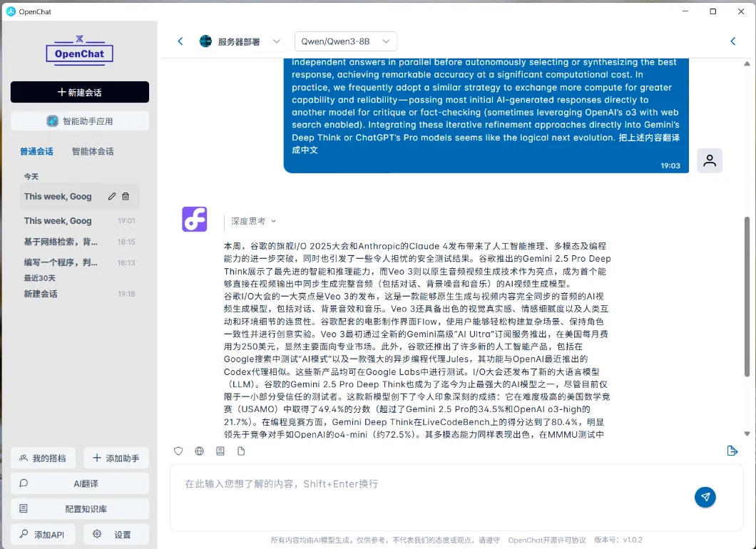Open AI翻译

click(x=80, y=483)
